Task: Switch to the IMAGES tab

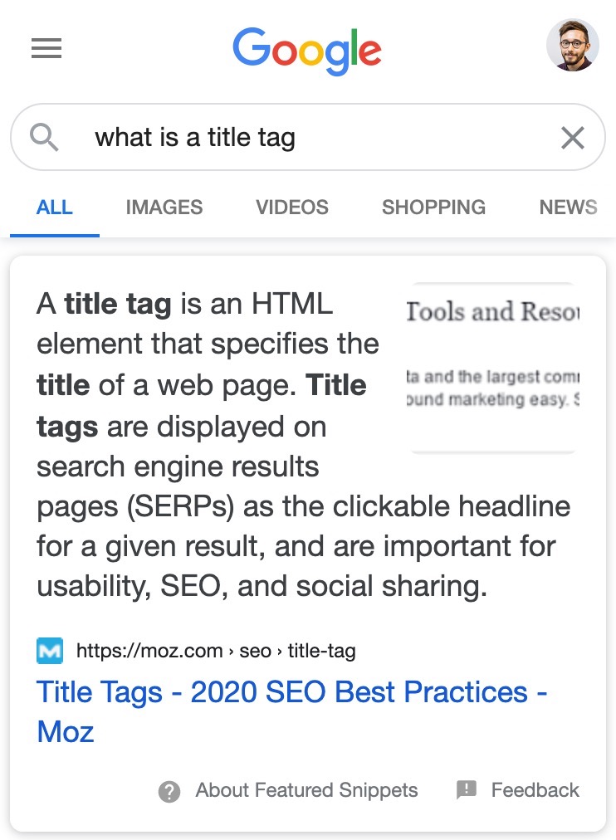Action: tap(164, 208)
